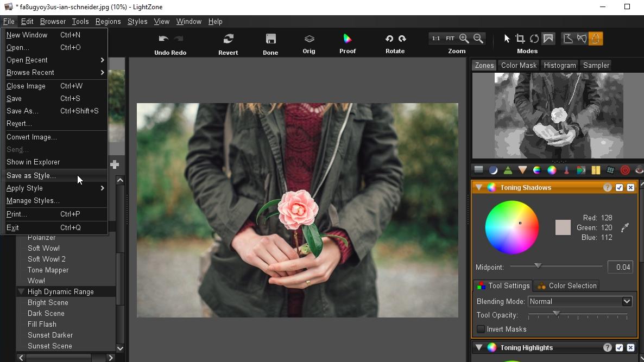
Task: Collapse the High Dynamic Range group
Action: point(21,291)
